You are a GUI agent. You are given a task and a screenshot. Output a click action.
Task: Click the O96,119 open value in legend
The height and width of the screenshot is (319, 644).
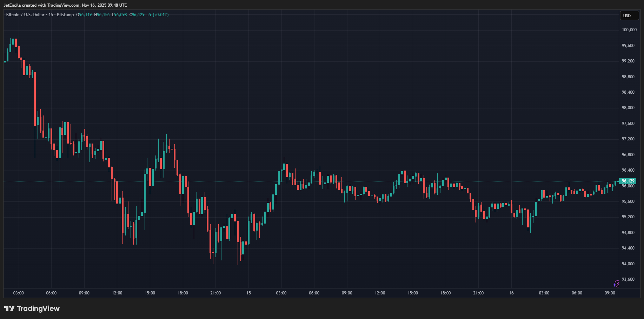click(x=84, y=15)
